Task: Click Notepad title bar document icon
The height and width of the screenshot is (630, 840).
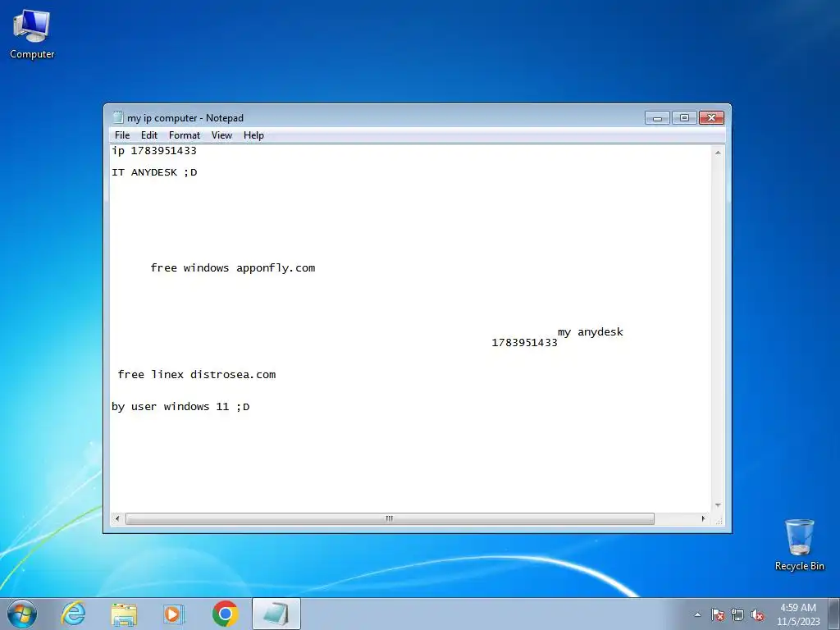Action: (x=118, y=117)
